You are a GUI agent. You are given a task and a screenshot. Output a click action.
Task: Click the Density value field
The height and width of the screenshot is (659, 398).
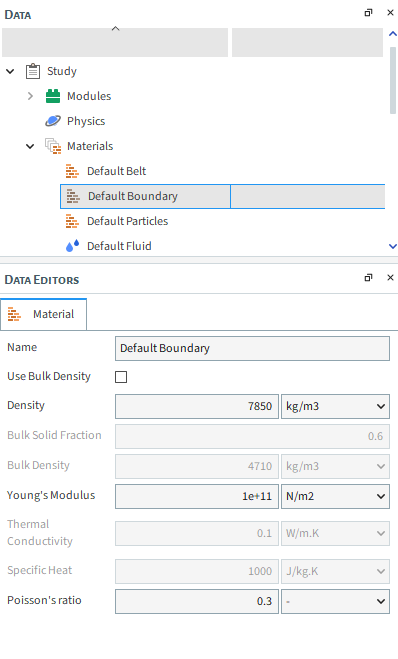coord(197,406)
